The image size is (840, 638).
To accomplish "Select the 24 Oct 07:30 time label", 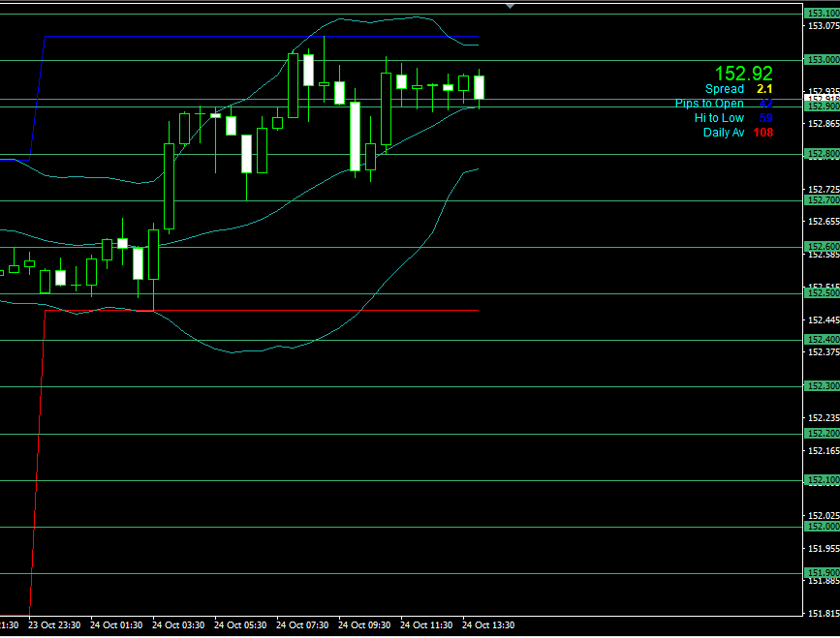I will point(301,625).
